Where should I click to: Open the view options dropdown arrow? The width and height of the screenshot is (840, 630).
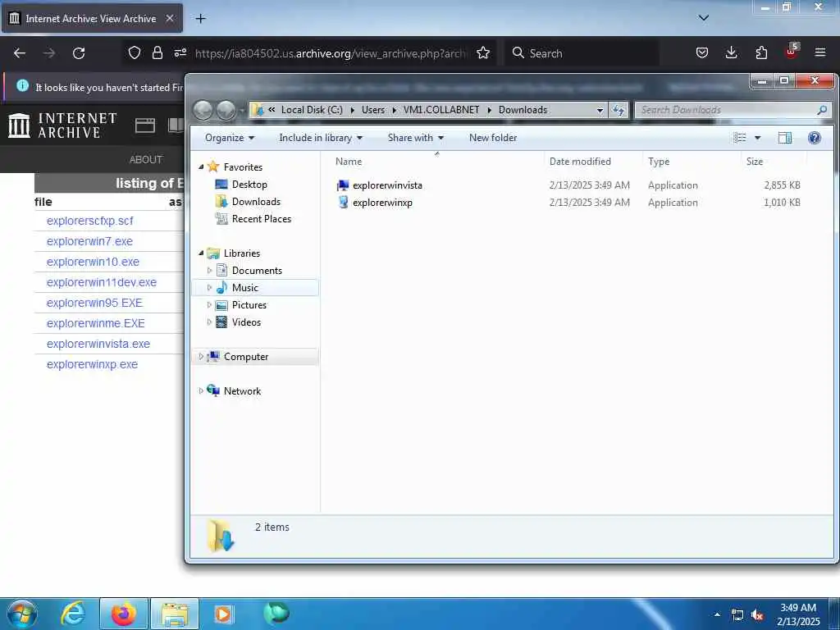(x=757, y=138)
